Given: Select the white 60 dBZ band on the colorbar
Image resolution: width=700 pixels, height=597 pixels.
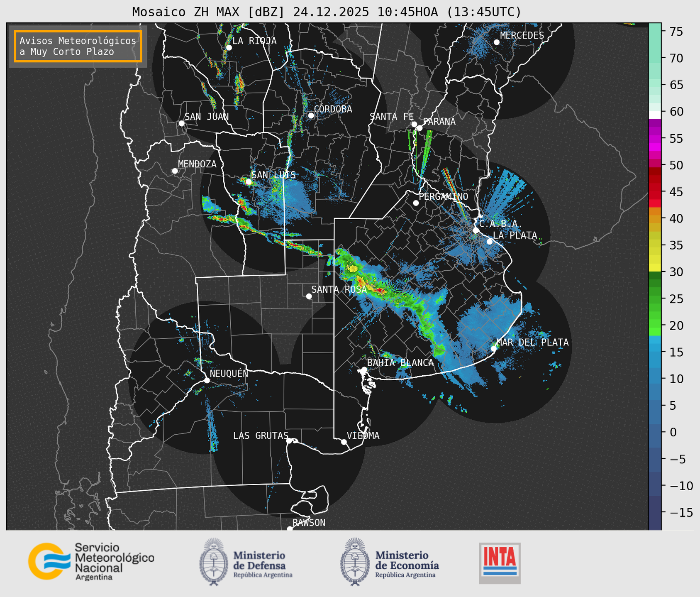Looking at the screenshot, I should coord(655,115).
